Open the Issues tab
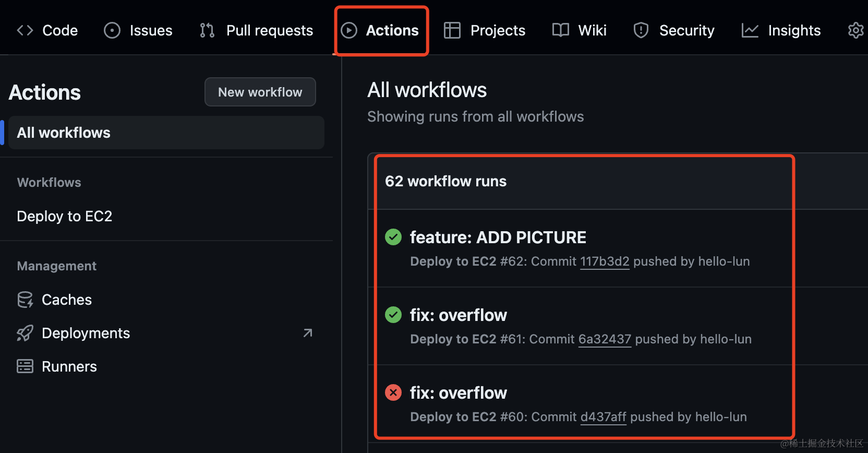 (x=138, y=30)
